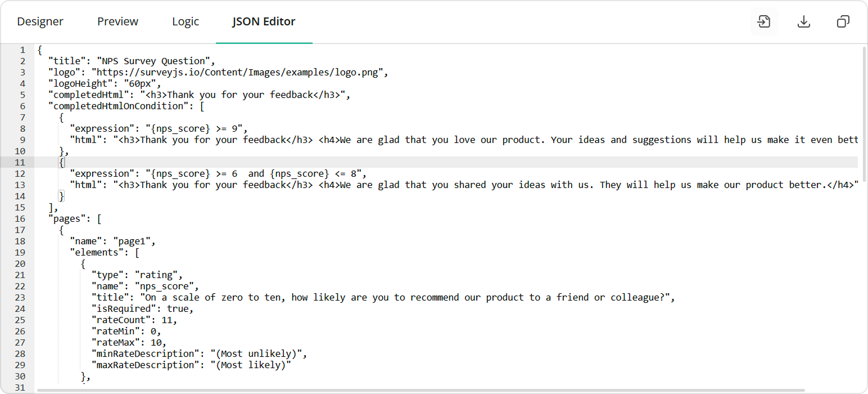Click the minRateDescription text Most unlikely
The height and width of the screenshot is (394, 868).
(261, 353)
